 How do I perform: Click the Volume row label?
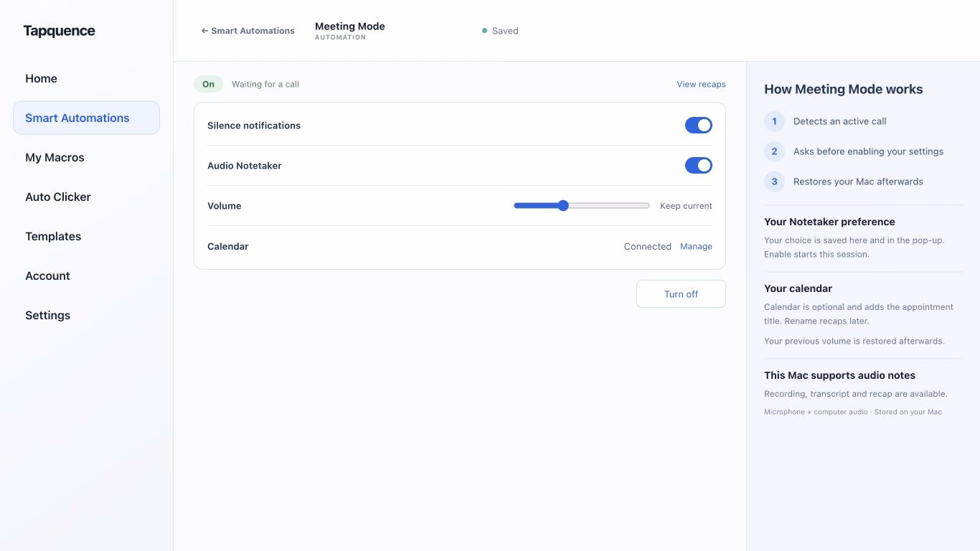[225, 206]
